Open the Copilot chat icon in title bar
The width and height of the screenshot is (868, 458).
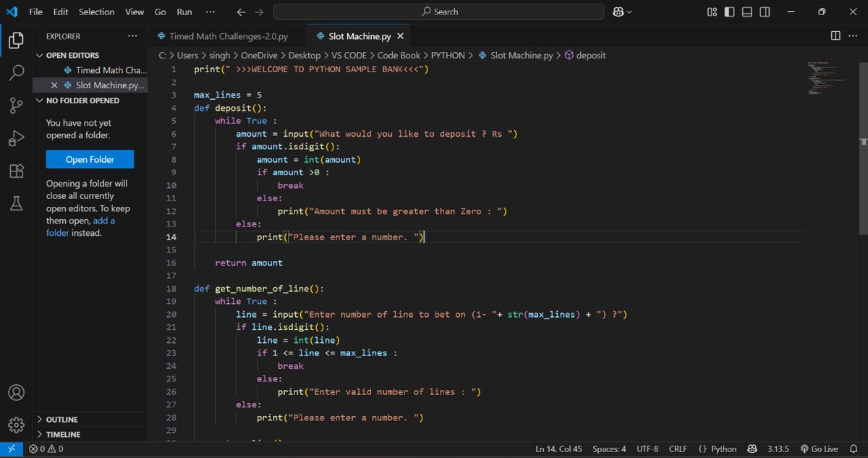click(x=618, y=12)
